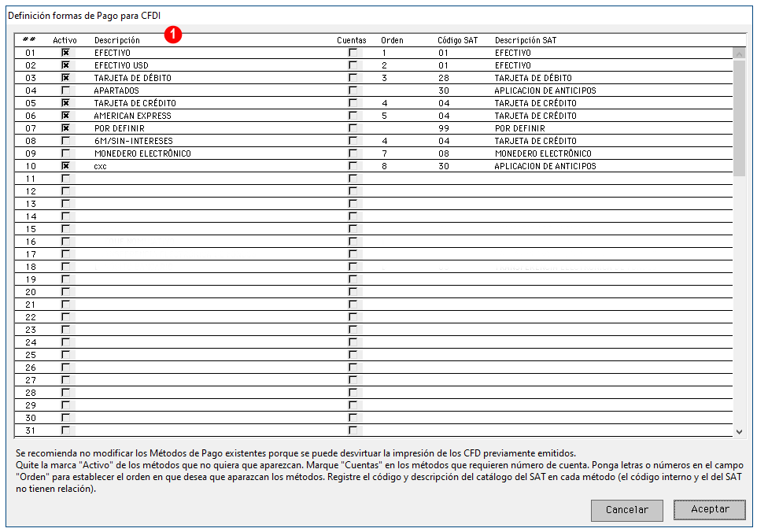Click the Activo column header
The height and width of the screenshot is (532, 757).
65,40
